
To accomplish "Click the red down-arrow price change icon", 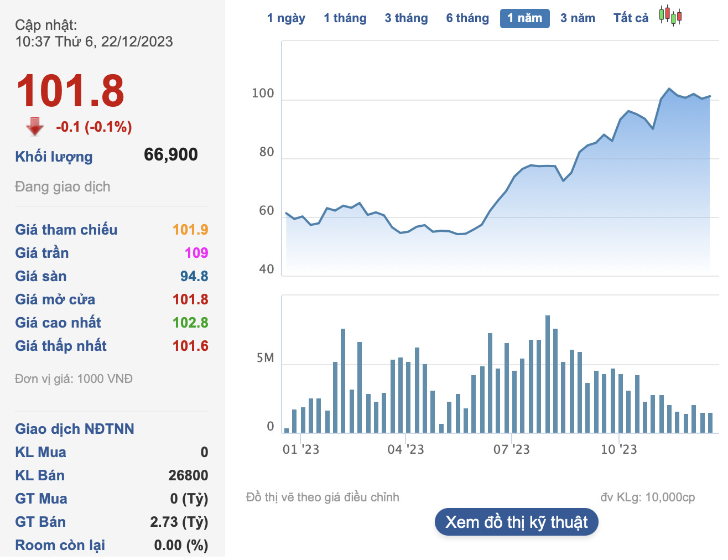I will coord(35,126).
